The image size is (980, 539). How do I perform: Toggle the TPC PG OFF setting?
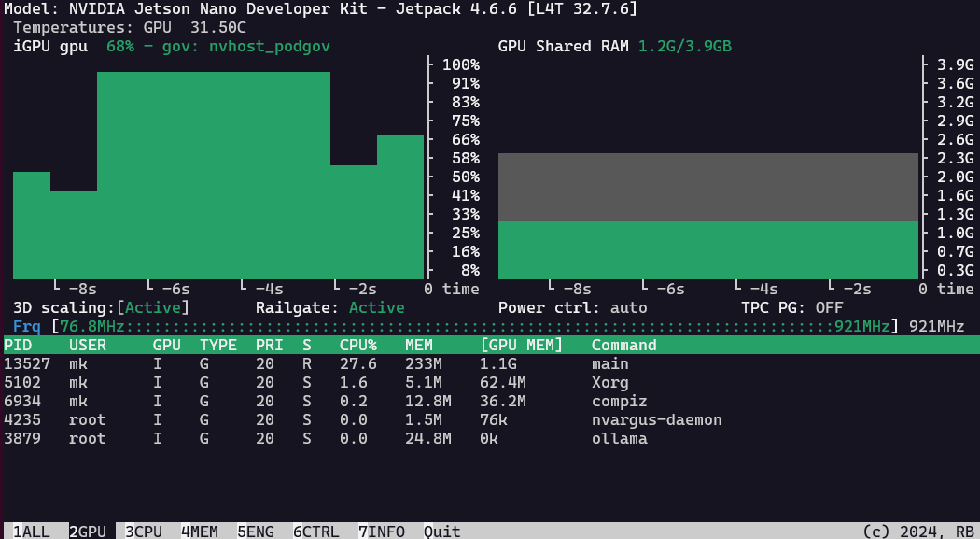(829, 307)
